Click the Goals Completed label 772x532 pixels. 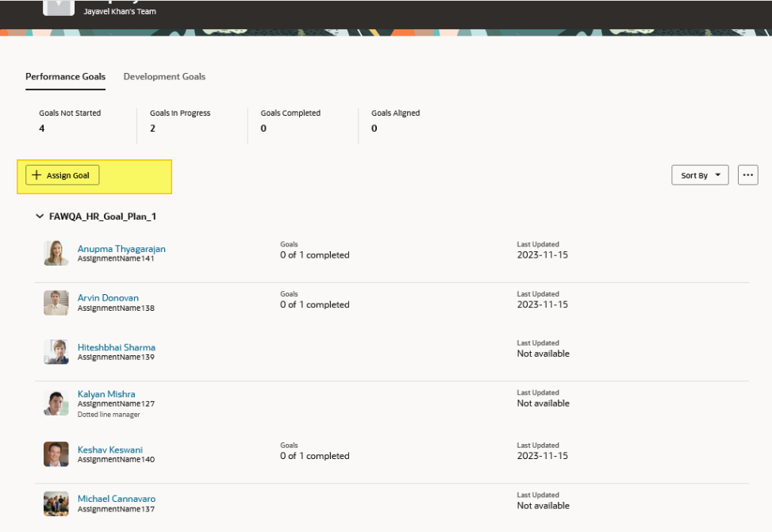290,113
